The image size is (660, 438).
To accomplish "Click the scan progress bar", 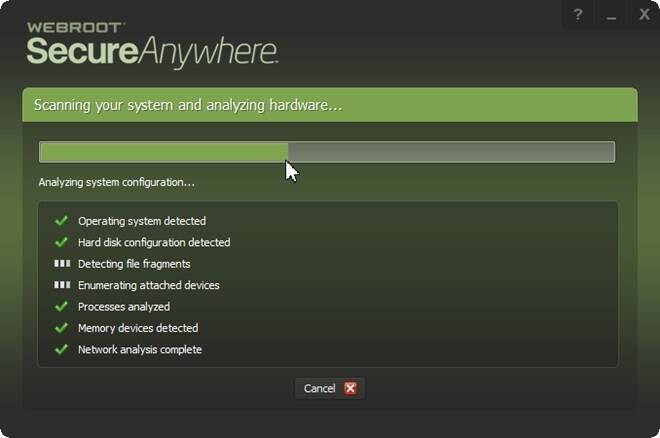I will (x=327, y=152).
